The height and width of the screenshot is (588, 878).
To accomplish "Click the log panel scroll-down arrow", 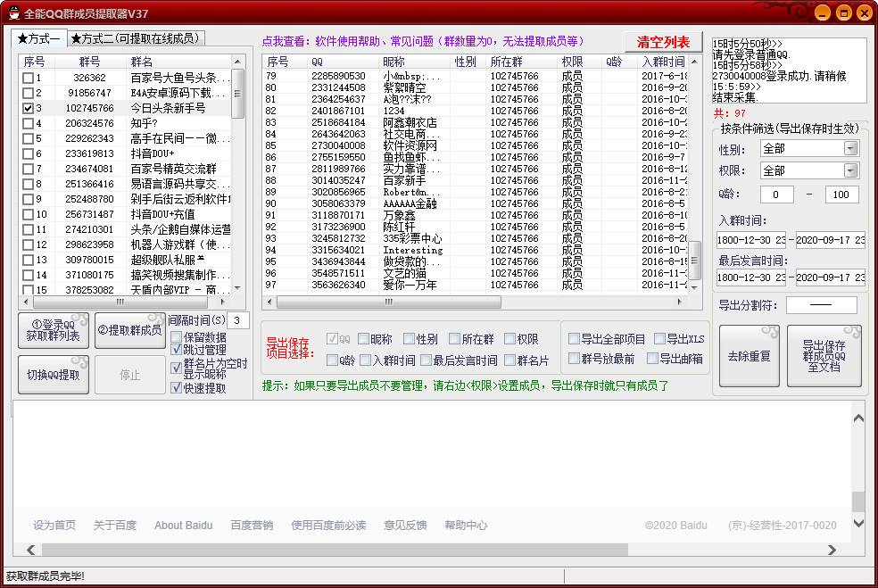I will 858,523.
